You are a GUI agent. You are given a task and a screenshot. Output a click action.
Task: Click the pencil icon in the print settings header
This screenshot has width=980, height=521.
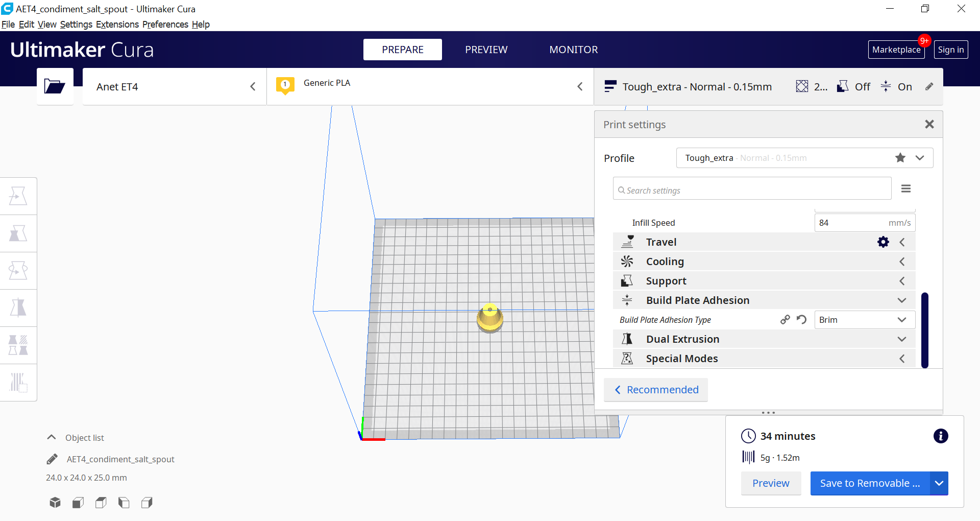pos(929,87)
